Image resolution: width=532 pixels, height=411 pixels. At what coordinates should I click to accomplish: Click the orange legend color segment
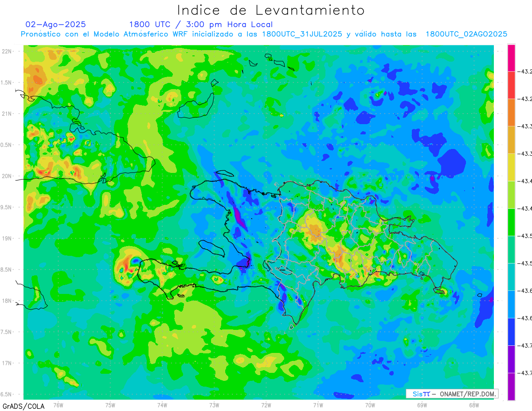tap(511, 112)
